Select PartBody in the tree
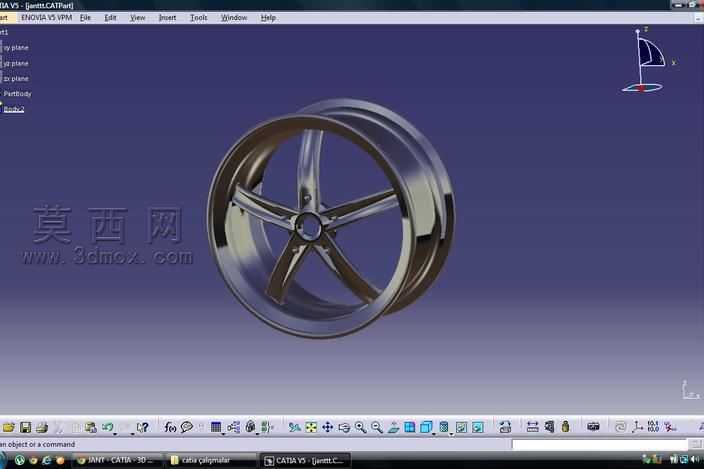The image size is (704, 469). (18, 93)
